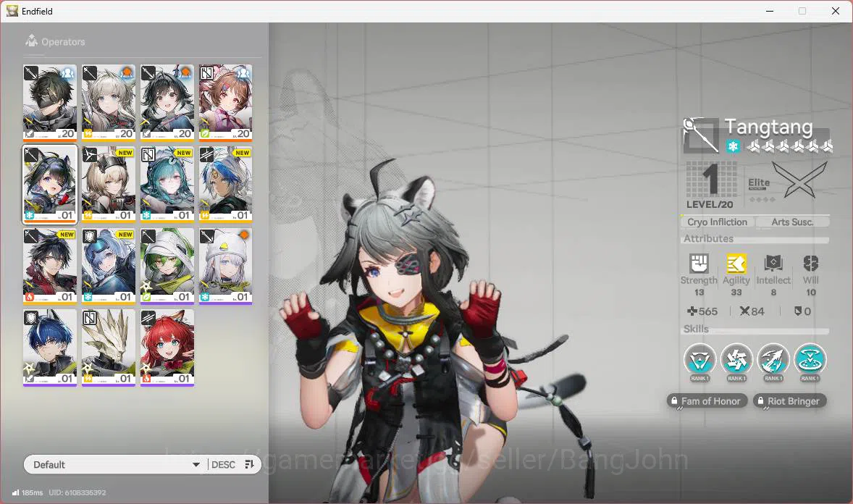Click the Cryo snowflake element icon
Viewport: 853px width, 504px height.
pos(733,146)
